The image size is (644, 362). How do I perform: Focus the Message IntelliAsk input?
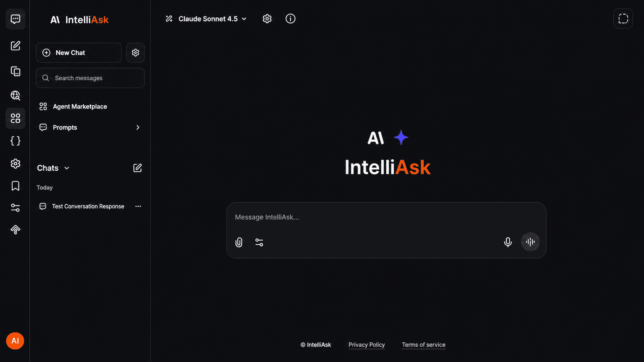coord(386,217)
